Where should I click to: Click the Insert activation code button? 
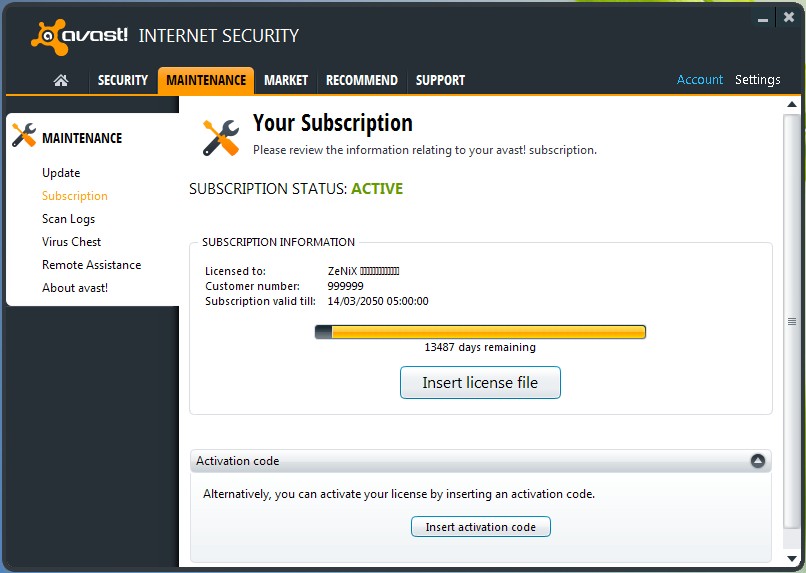[481, 527]
